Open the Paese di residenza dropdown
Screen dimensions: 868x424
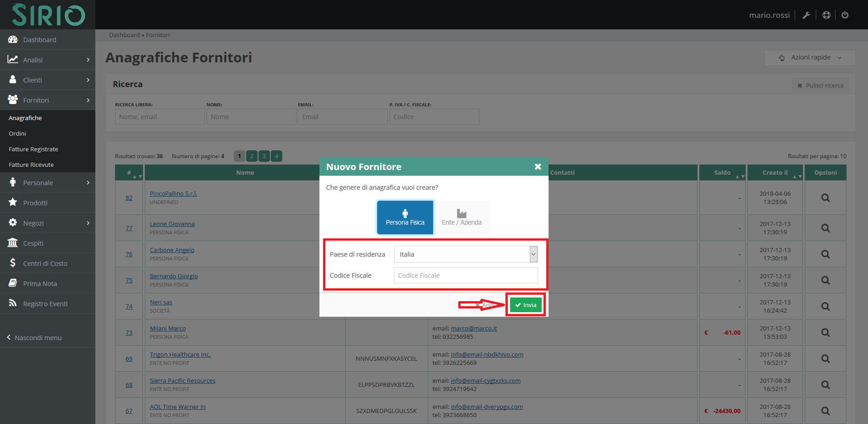coord(465,254)
